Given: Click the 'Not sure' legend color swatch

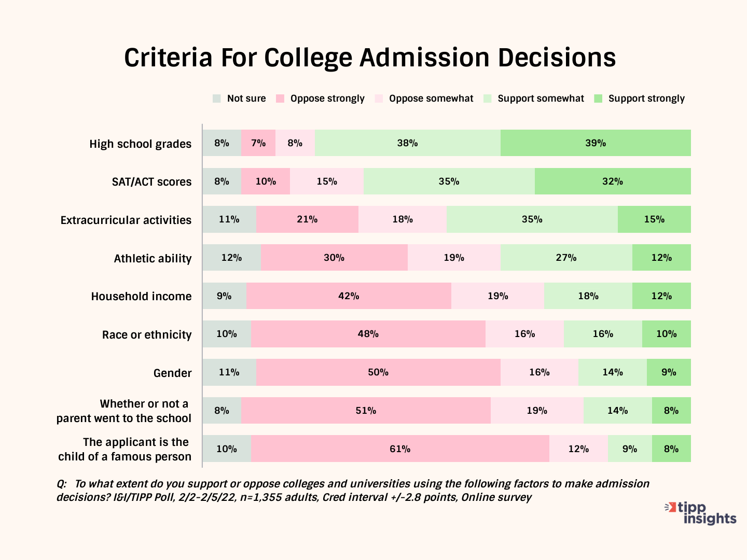Looking at the screenshot, I should click(217, 99).
